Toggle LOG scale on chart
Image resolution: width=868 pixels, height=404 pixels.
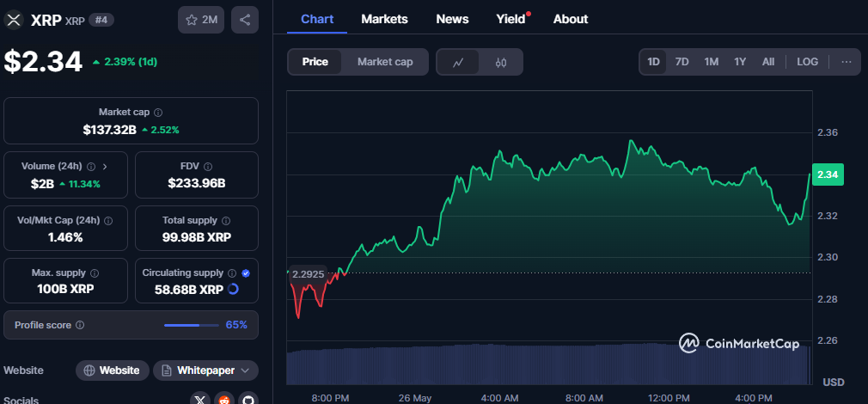pos(807,62)
